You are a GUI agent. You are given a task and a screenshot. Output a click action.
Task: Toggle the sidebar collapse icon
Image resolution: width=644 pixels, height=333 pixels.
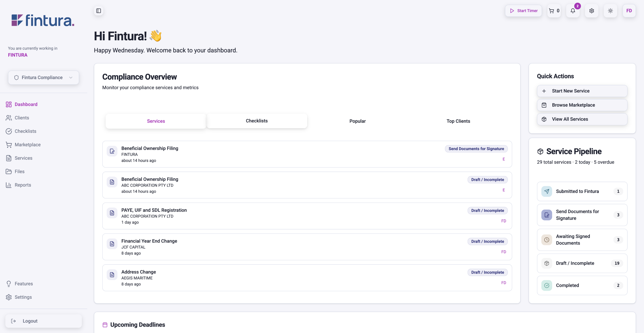99,11
